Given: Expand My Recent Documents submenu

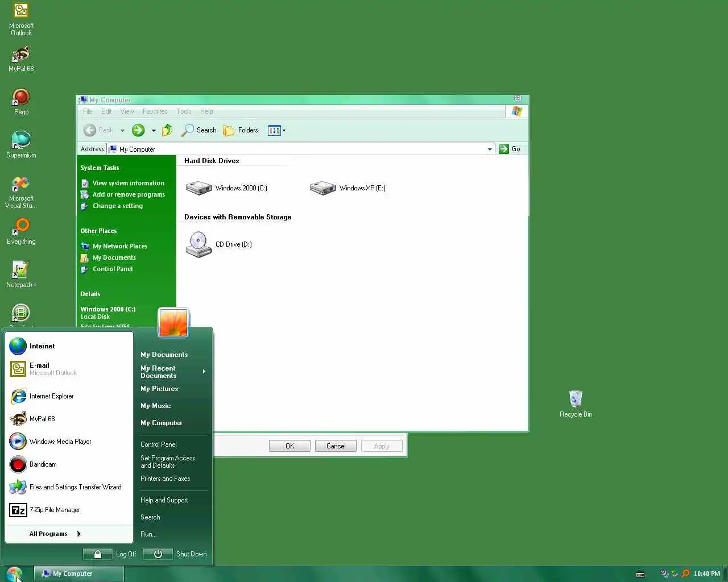Looking at the screenshot, I should tap(173, 372).
